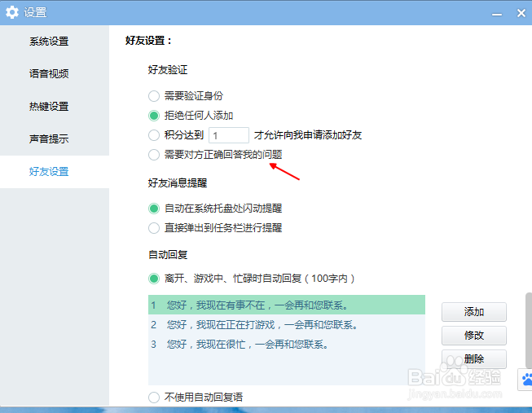Select 直接弹出到任务栏进行提醒 option
This screenshot has width=532, height=413.
[x=154, y=228]
